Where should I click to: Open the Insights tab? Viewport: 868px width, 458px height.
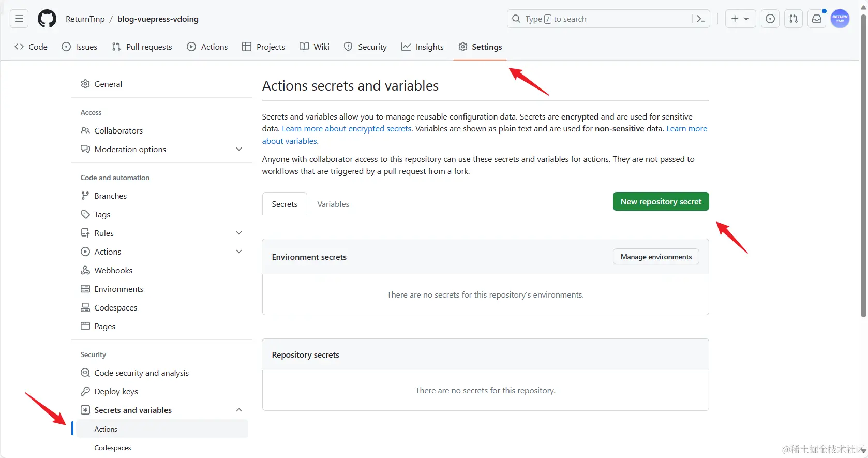[x=423, y=47]
